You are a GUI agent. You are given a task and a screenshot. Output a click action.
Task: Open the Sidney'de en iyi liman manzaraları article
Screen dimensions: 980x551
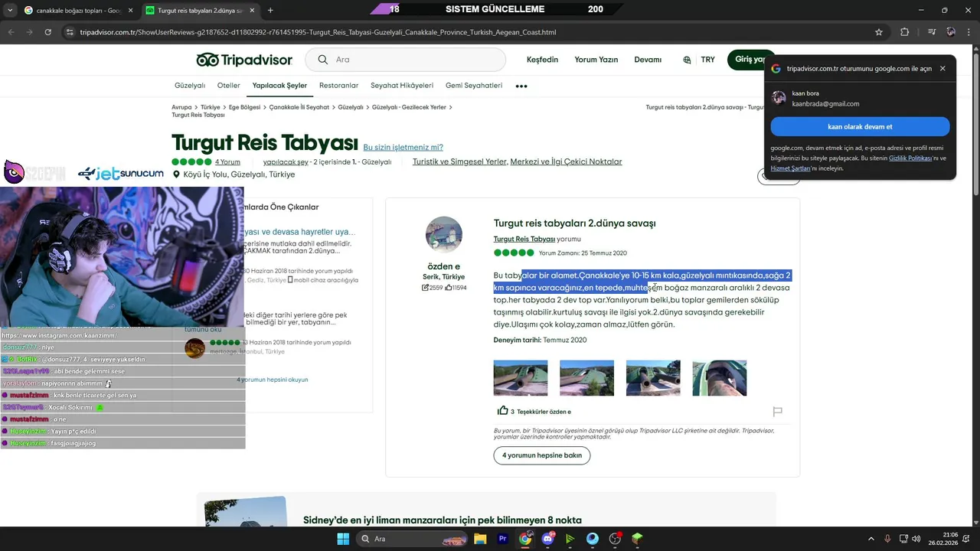[x=443, y=520]
